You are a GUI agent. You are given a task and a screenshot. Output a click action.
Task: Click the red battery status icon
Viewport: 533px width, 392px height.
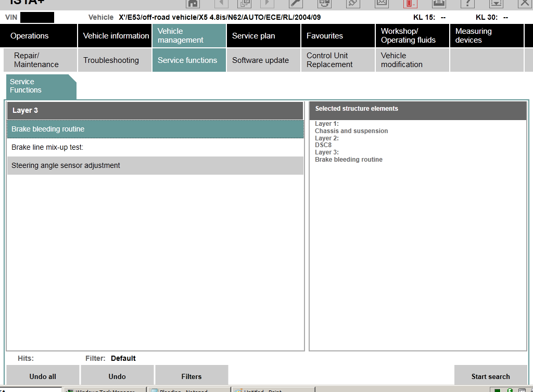pos(410,3)
